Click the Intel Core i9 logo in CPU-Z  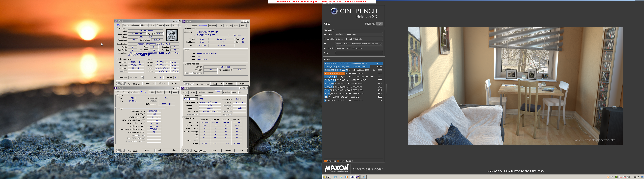(x=172, y=36)
